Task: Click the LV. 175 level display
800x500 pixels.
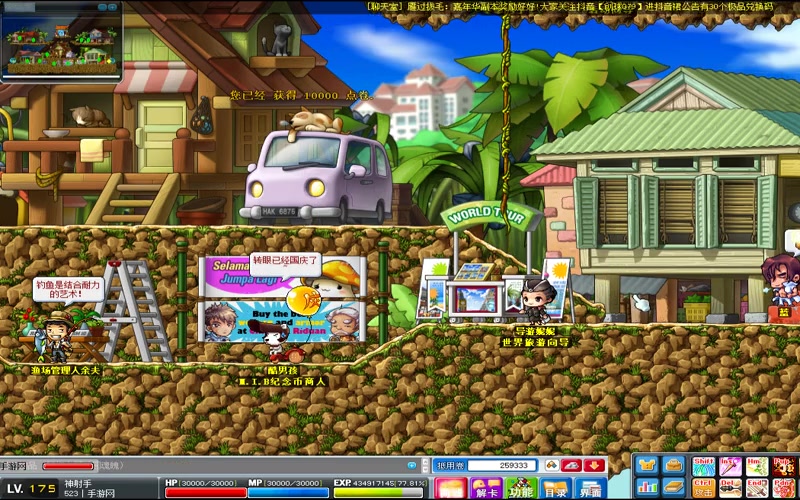Action: 31,489
